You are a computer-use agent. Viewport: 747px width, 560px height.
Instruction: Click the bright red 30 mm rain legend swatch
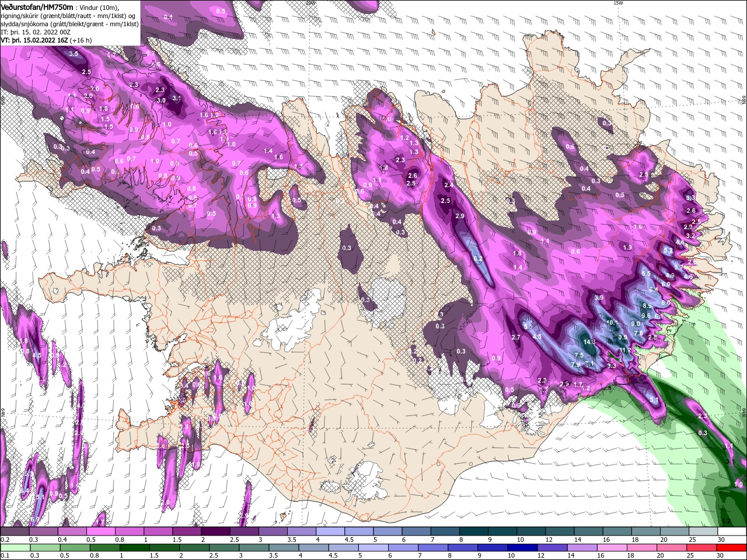(732, 548)
